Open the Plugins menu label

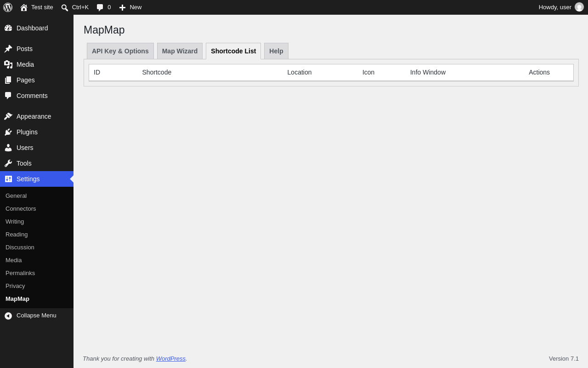point(27,132)
